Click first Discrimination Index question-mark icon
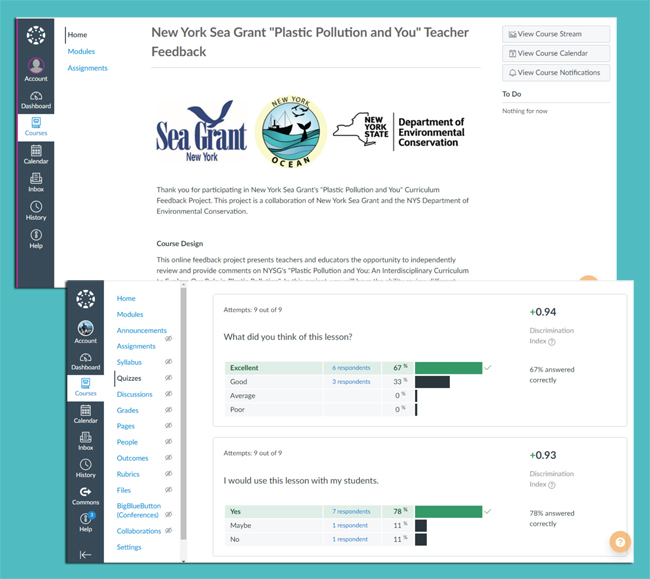 pos(552,342)
